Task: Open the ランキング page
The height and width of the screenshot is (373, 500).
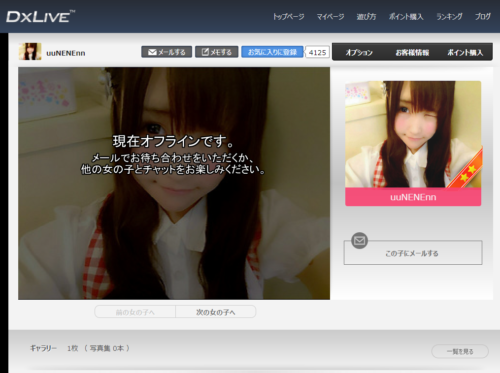Action: pyautogui.click(x=449, y=17)
